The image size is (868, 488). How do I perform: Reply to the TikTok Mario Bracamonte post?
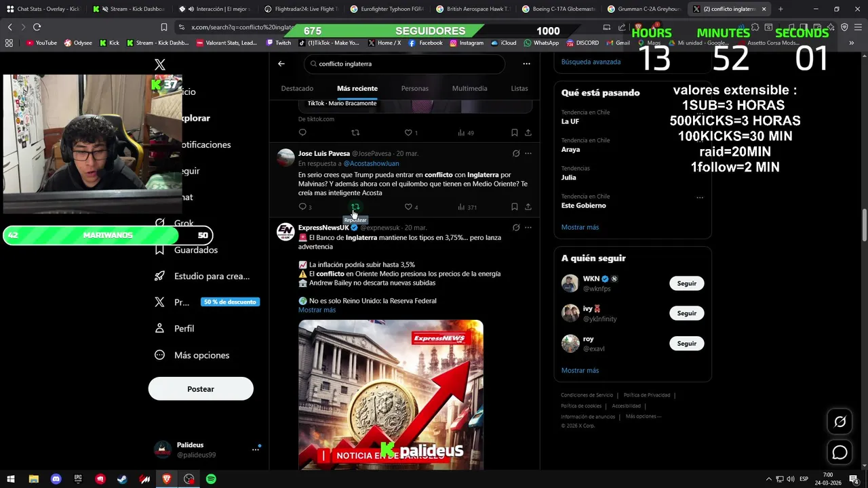302,133
